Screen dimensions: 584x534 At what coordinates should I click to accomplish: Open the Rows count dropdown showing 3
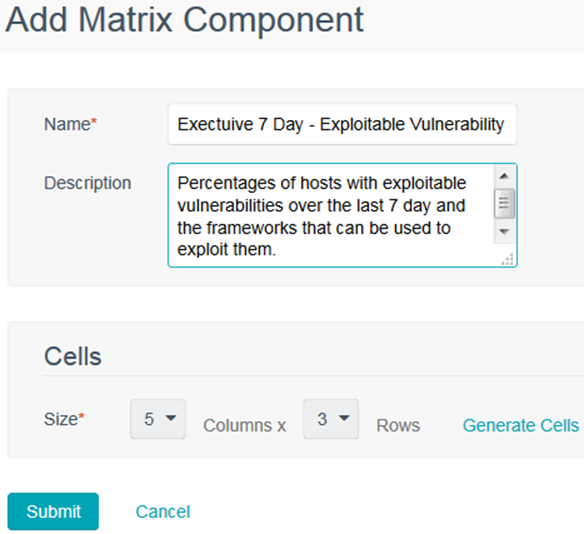(331, 419)
